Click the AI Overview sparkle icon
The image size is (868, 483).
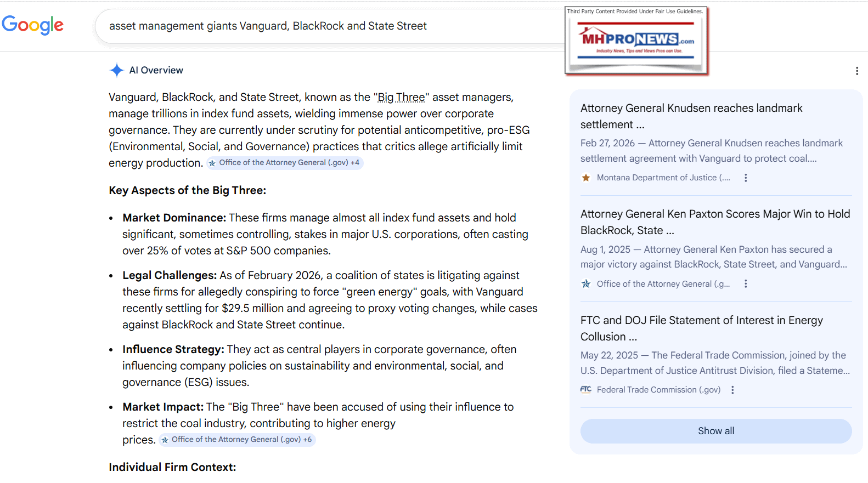[116, 70]
